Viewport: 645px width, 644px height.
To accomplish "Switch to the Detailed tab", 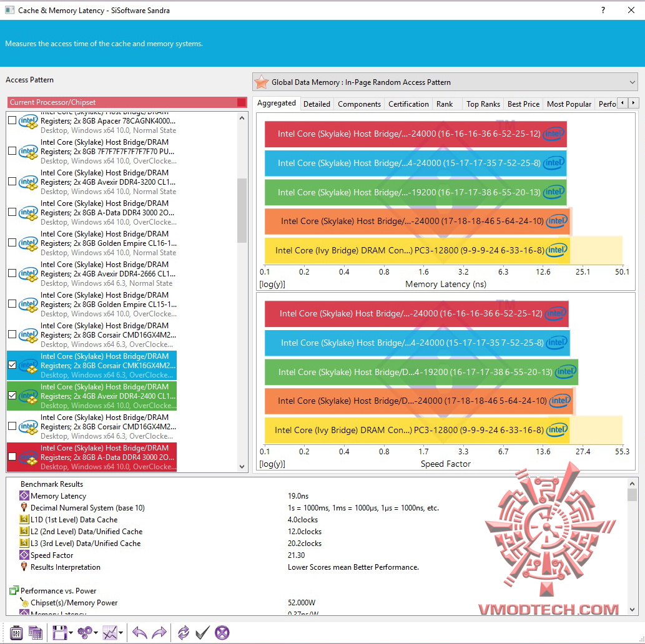I will (317, 104).
